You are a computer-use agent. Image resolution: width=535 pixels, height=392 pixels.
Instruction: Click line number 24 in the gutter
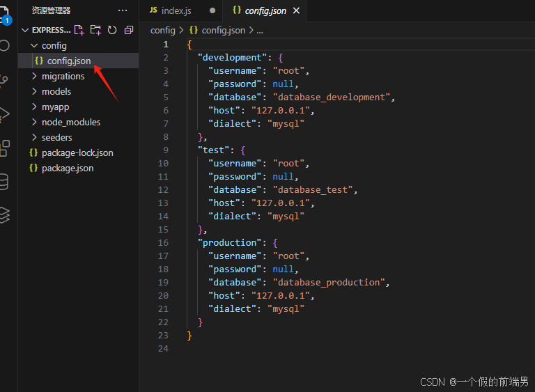(x=163, y=349)
